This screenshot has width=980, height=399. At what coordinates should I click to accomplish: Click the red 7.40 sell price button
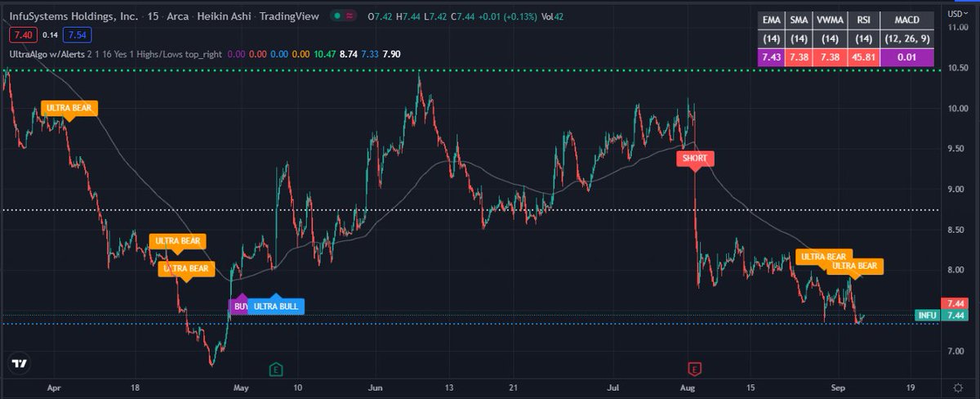tap(23, 35)
